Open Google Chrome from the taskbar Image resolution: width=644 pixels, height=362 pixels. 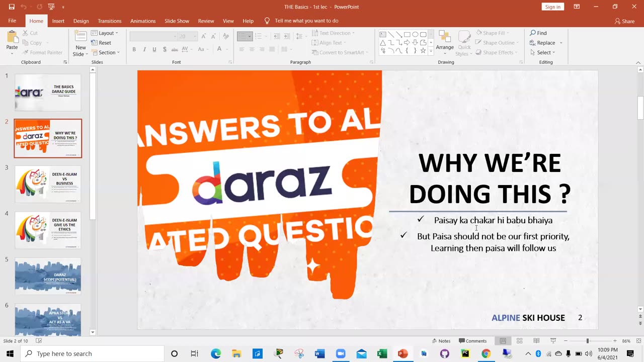point(486,353)
